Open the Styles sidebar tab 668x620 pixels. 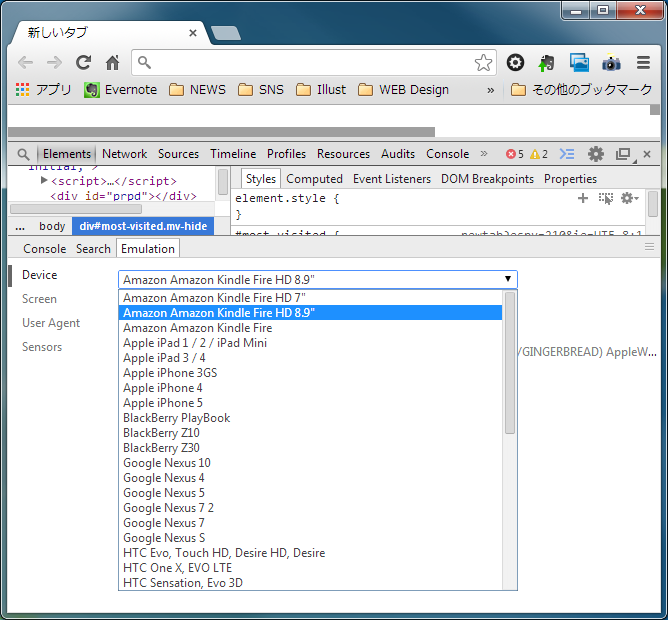[261, 179]
